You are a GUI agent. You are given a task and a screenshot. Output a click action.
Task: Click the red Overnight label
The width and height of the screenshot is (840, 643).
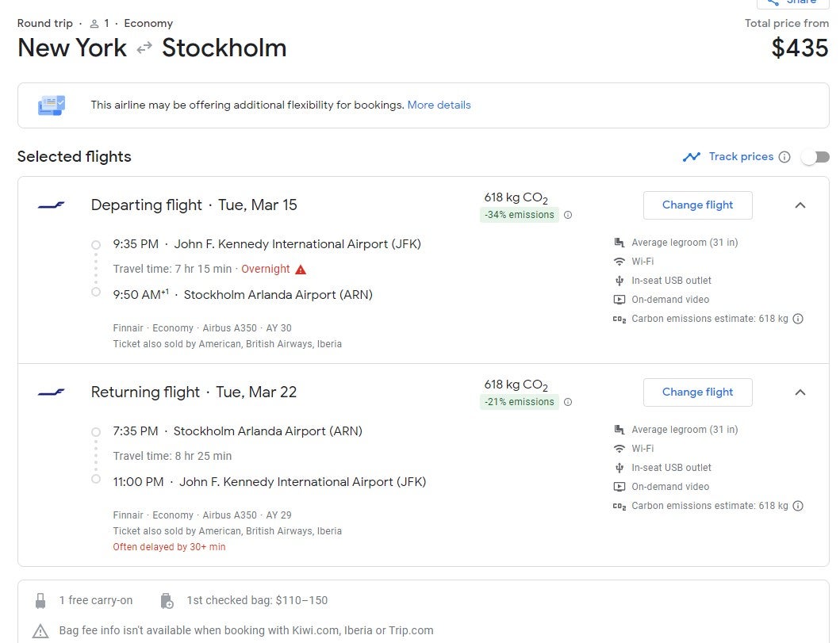pos(266,270)
